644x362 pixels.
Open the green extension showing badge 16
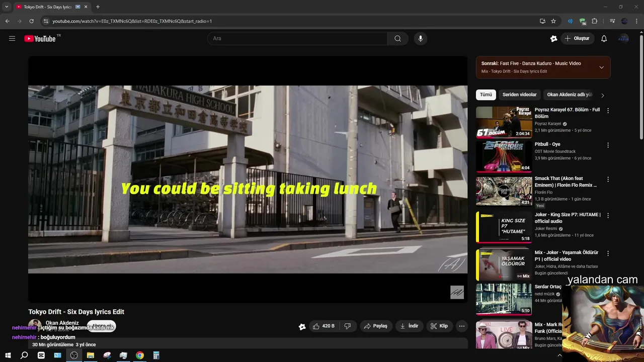coord(583,22)
